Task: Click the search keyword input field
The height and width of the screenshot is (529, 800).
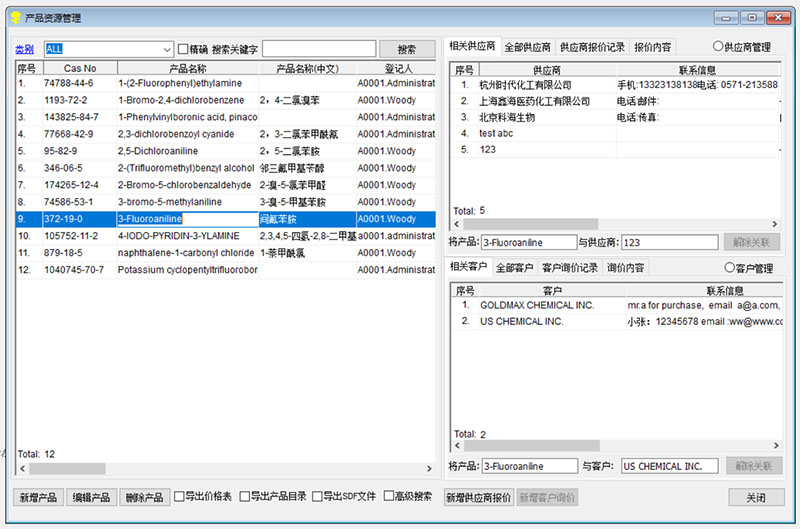Action: [x=318, y=49]
